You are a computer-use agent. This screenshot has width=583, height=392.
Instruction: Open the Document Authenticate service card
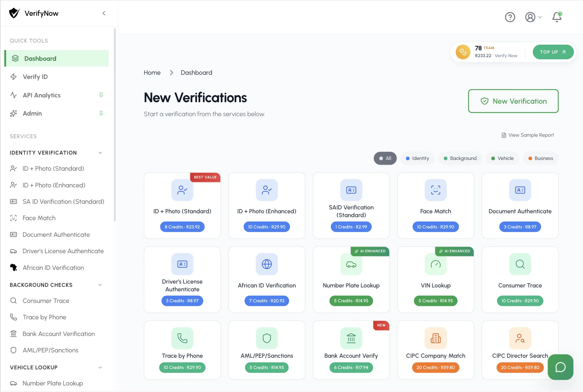click(x=520, y=206)
